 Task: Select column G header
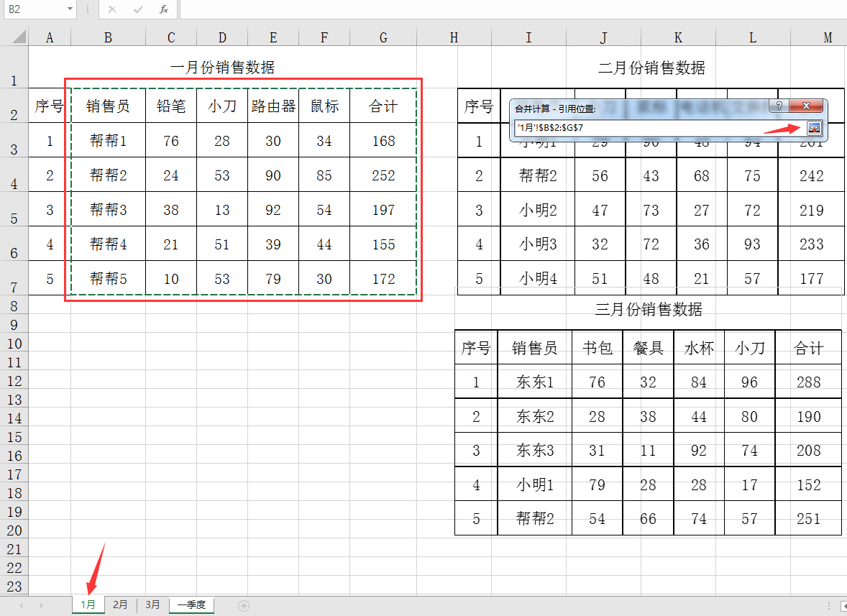click(x=383, y=37)
